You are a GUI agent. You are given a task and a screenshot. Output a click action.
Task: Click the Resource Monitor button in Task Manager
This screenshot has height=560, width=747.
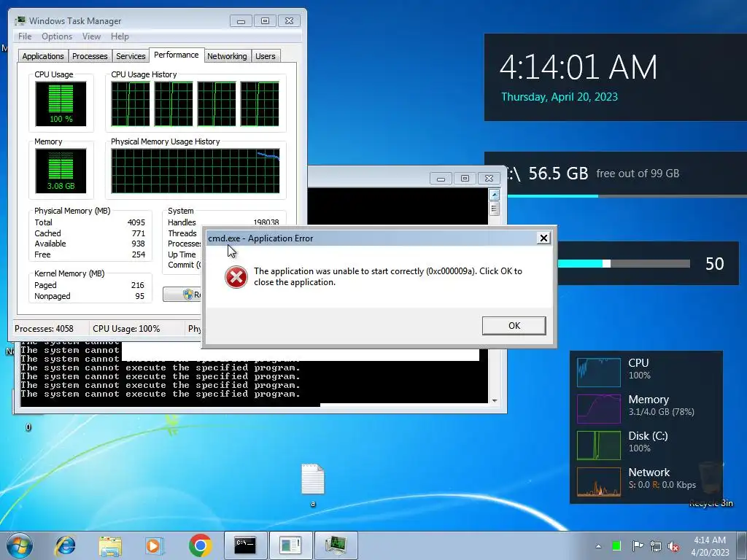[182, 295]
